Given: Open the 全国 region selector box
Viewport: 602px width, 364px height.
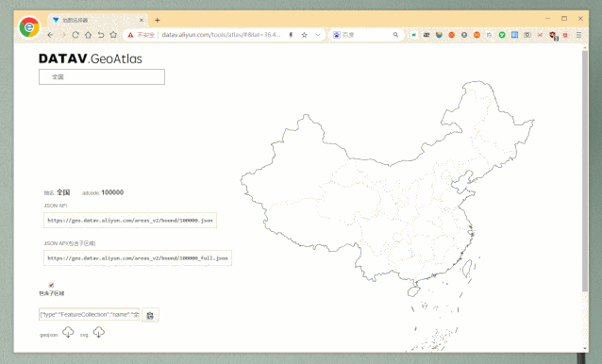Looking at the screenshot, I should (102, 76).
